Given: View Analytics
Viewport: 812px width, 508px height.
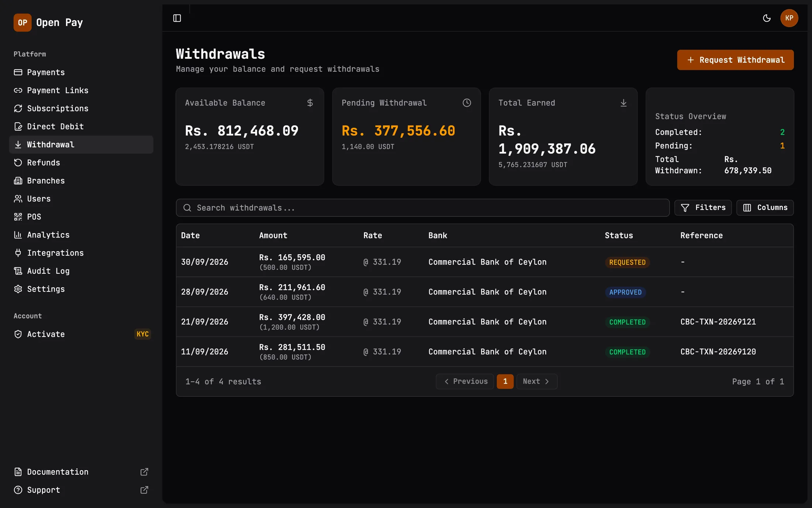Looking at the screenshot, I should [81, 235].
